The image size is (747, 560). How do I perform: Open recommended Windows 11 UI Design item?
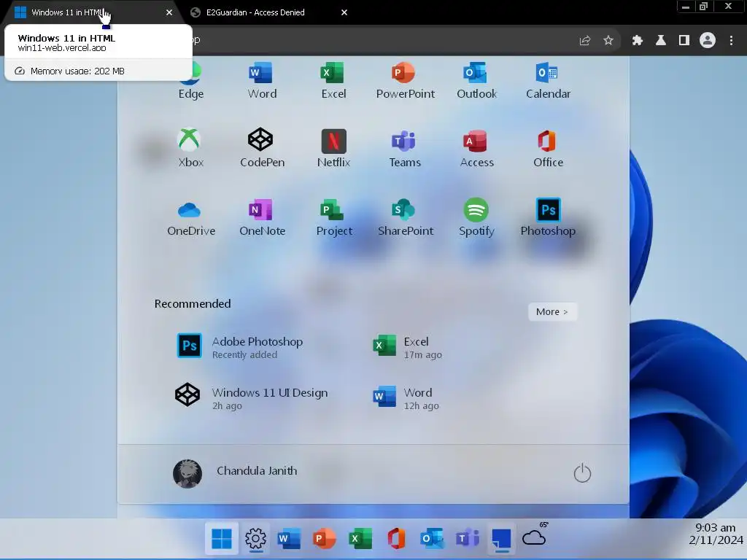[x=252, y=397]
